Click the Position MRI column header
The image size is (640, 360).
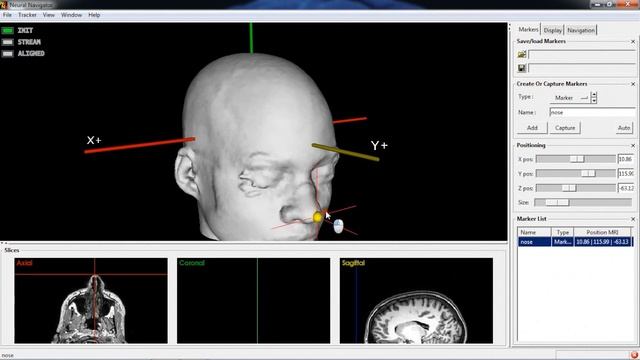pos(602,233)
